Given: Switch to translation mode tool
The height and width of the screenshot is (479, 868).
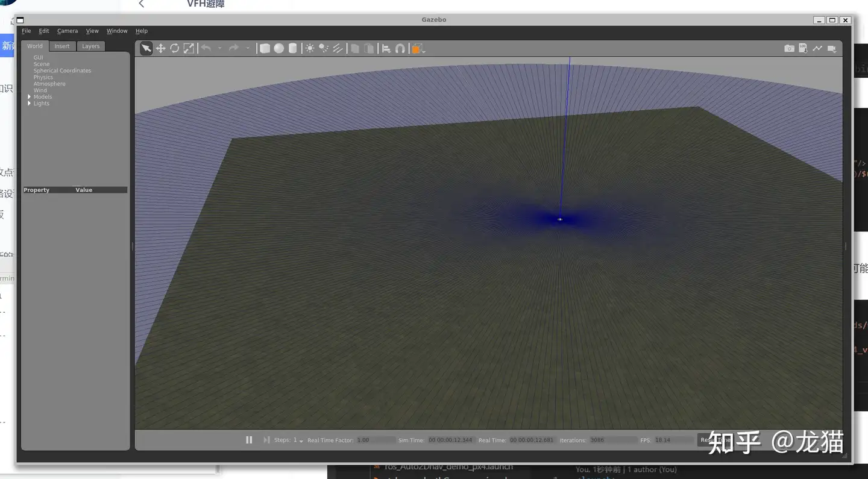Looking at the screenshot, I should pos(160,48).
